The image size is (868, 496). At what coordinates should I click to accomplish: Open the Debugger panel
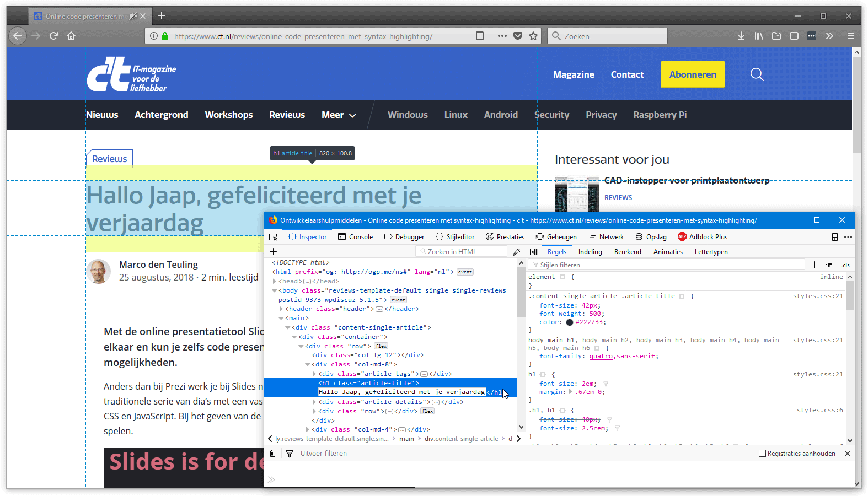click(404, 237)
